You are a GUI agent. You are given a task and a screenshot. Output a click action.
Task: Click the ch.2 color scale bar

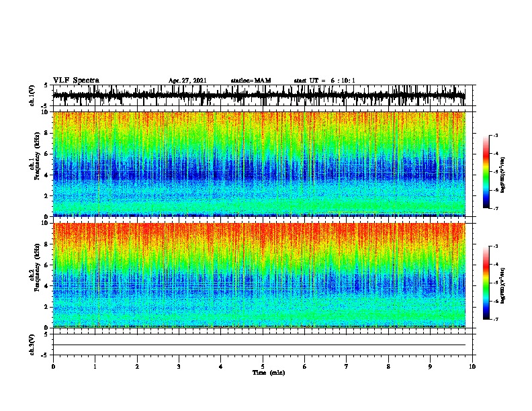(x=486, y=283)
